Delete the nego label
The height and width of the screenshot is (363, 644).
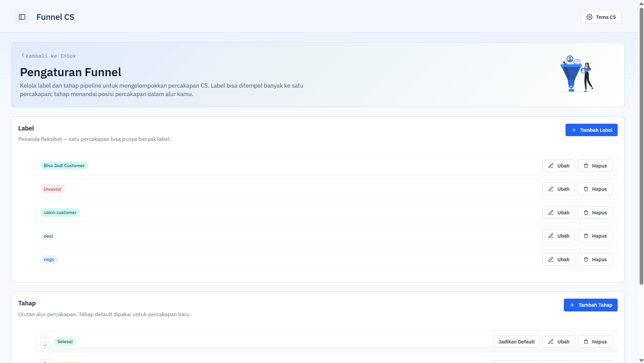point(594,260)
